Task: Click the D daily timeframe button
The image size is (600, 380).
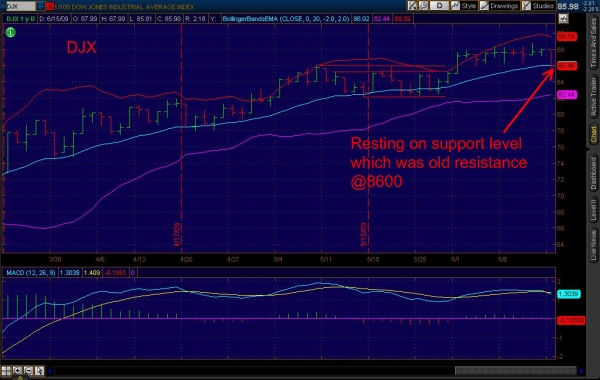Action: pos(439,6)
